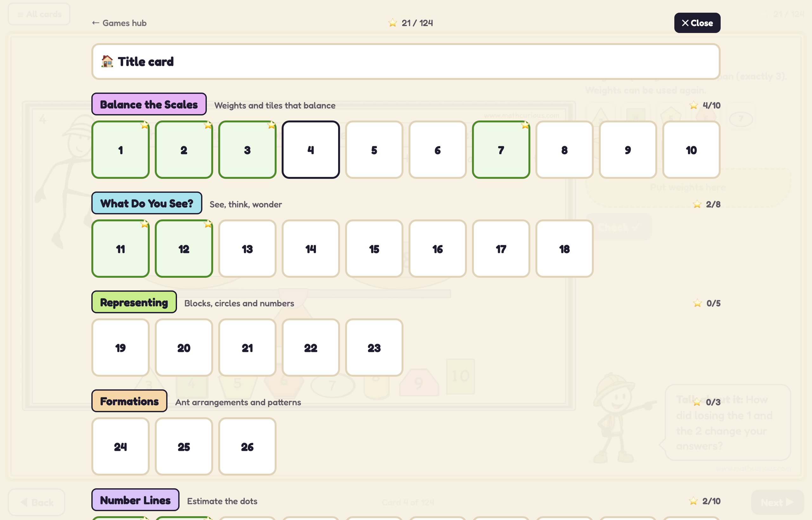Open card 8
This screenshot has height=520, width=812.
(564, 150)
